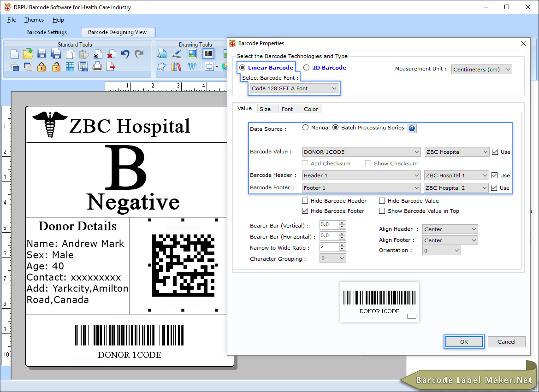Image resolution: width=539 pixels, height=392 pixels.
Task: Open the image library books icon
Action: click(176, 67)
